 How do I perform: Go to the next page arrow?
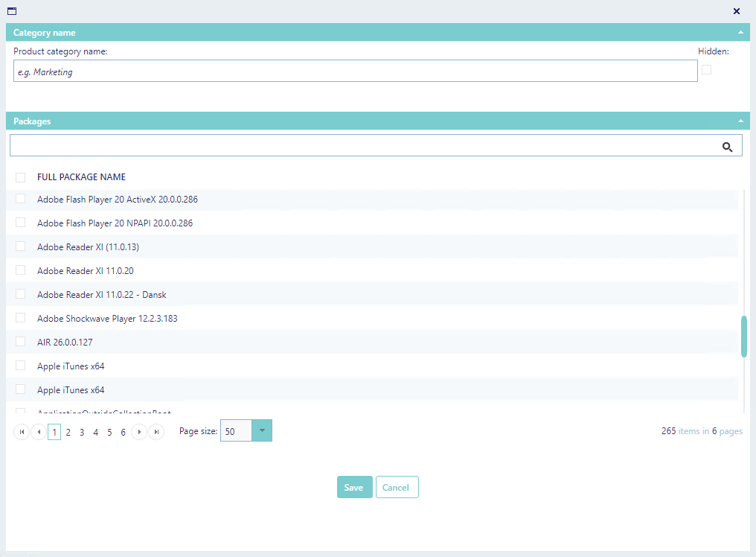pyautogui.click(x=139, y=432)
